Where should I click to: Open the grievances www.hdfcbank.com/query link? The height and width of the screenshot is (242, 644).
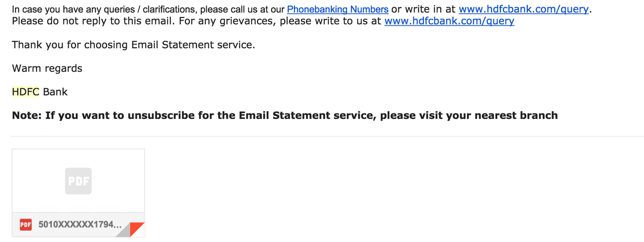coord(449,21)
